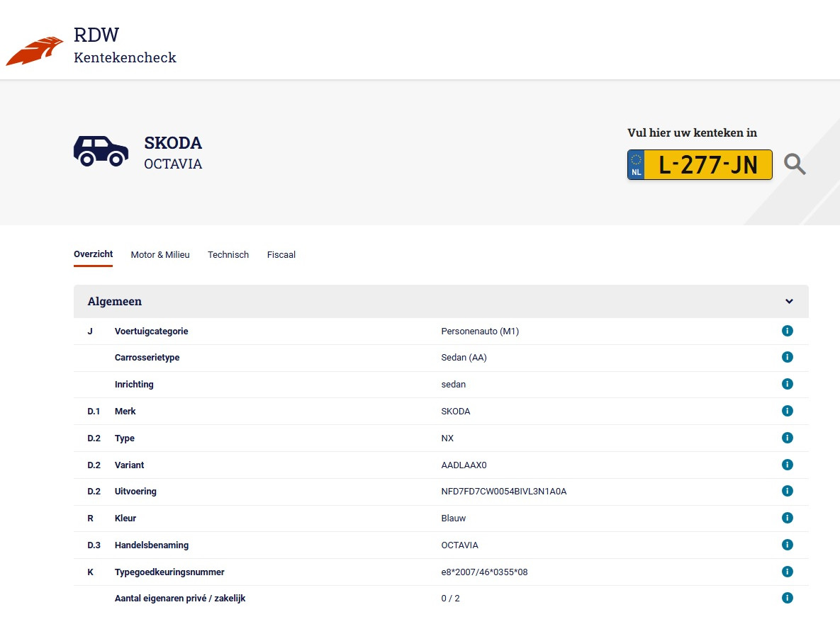Click the magnifying glass search icon
This screenshot has width=840, height=629.
[795, 164]
